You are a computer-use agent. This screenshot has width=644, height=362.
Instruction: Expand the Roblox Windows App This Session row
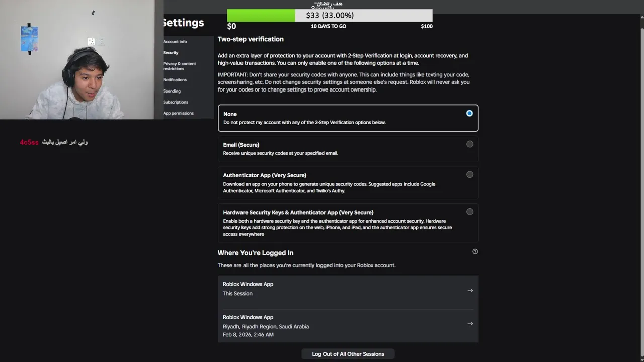click(342, 289)
